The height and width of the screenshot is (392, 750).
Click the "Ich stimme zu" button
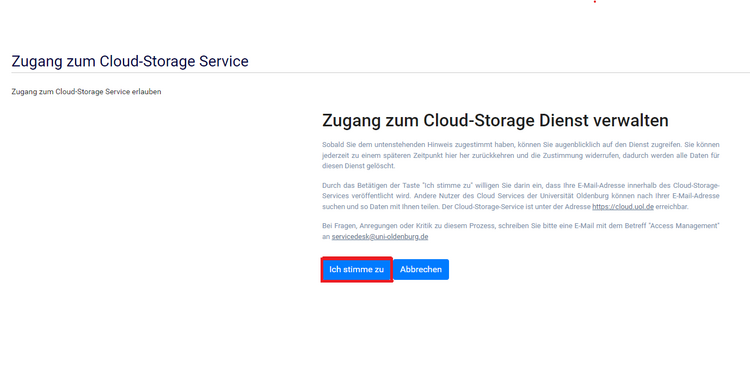(356, 270)
